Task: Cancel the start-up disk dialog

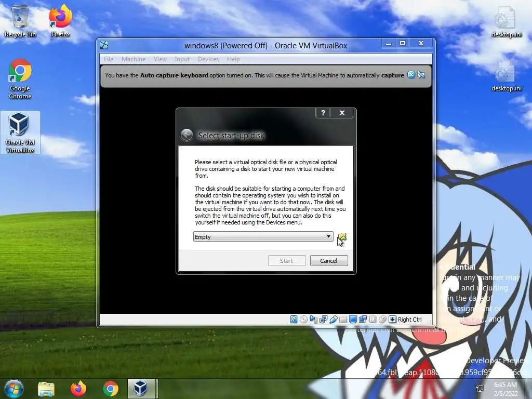Action: click(329, 261)
